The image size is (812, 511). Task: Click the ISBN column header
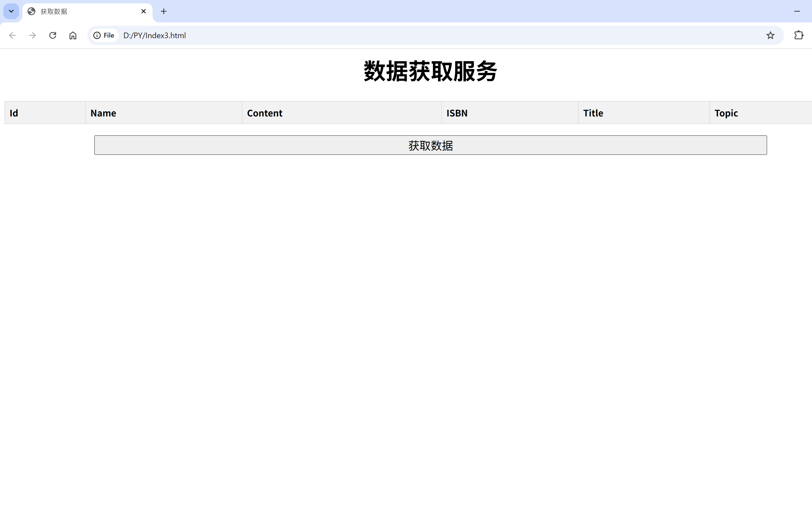(x=457, y=113)
